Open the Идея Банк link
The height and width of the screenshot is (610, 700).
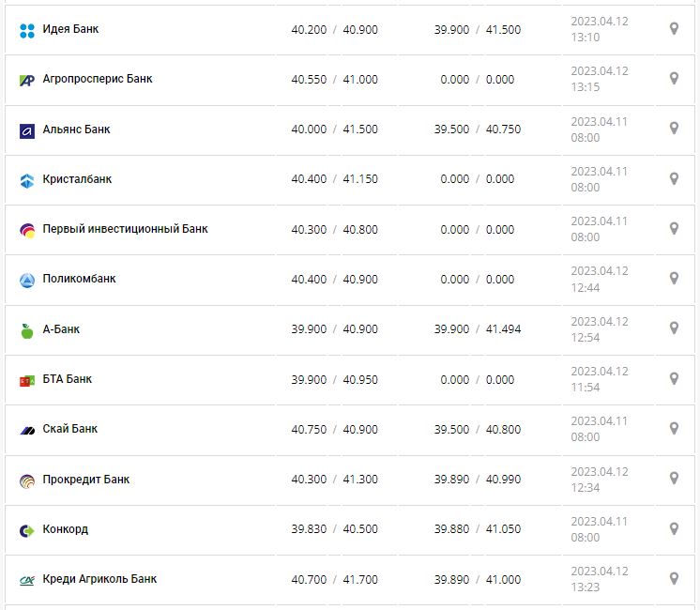70,29
